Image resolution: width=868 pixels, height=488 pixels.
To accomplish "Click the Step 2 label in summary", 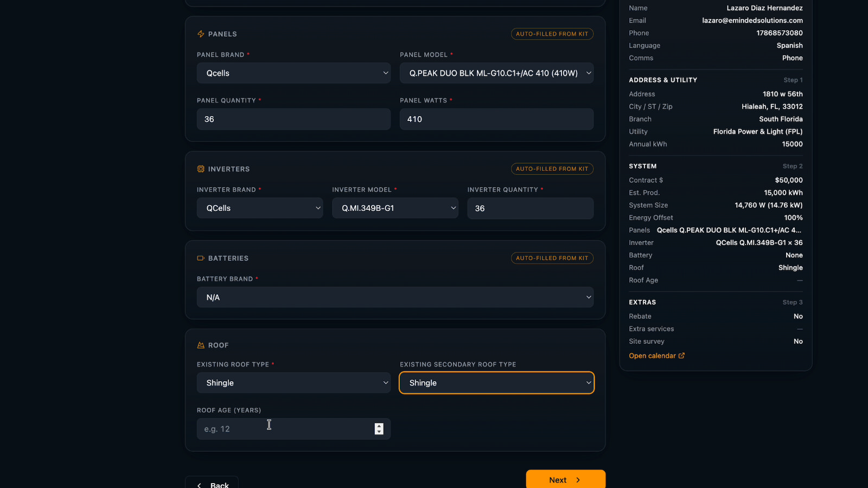I will tap(793, 166).
